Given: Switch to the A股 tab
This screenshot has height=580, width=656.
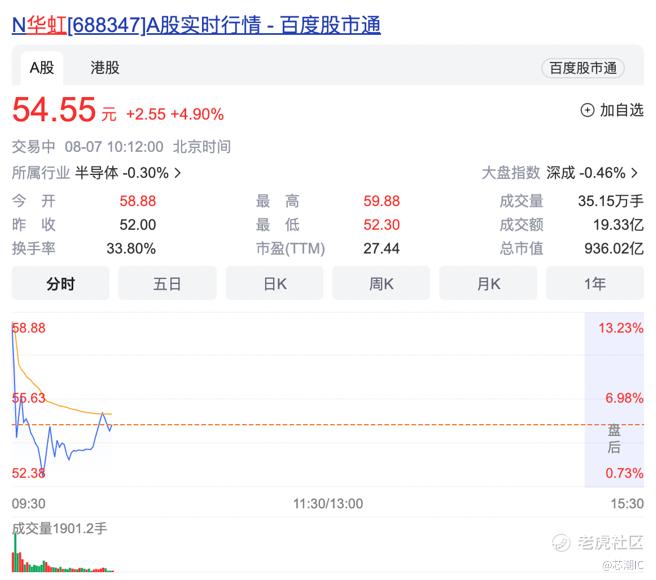Looking at the screenshot, I should coord(42,68).
